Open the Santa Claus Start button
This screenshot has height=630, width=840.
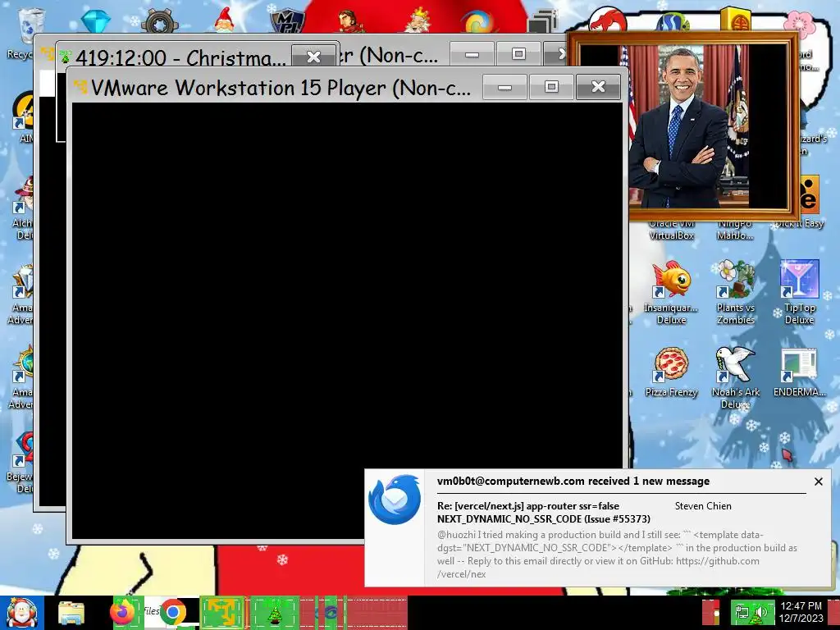coord(21,613)
